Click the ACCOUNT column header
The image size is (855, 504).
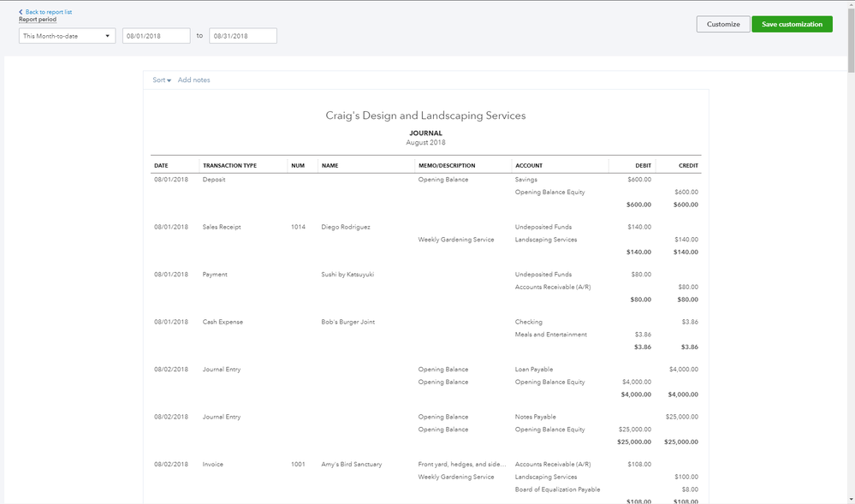pos(528,165)
